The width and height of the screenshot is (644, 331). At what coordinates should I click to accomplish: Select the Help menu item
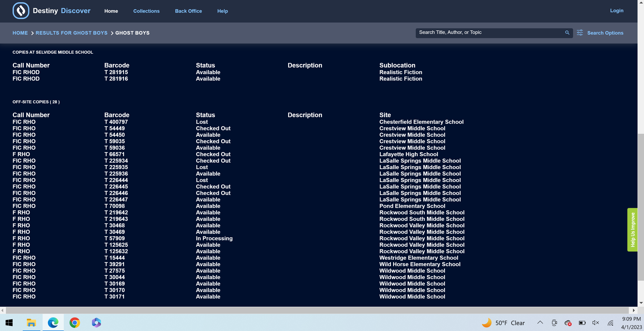[x=222, y=11]
